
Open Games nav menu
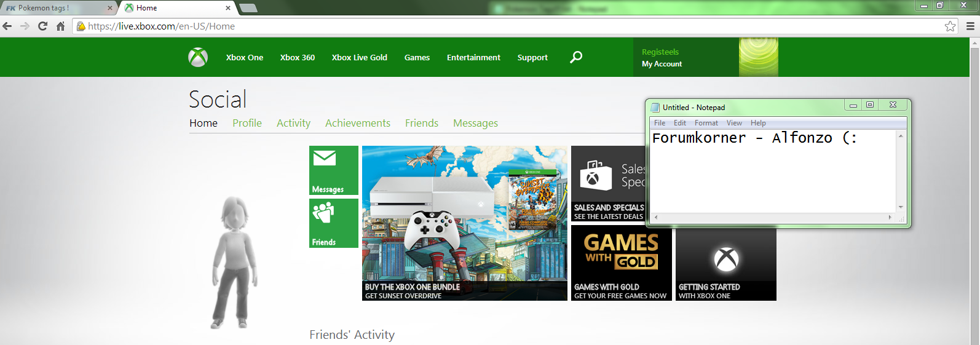click(417, 57)
